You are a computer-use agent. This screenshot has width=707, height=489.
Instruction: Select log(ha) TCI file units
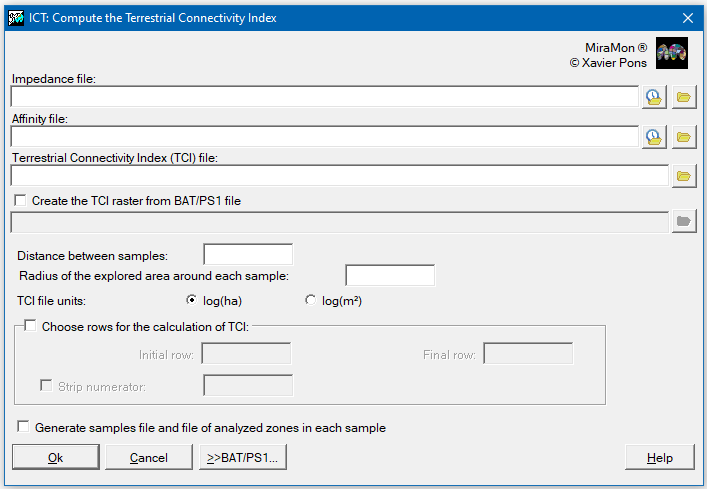tap(193, 300)
